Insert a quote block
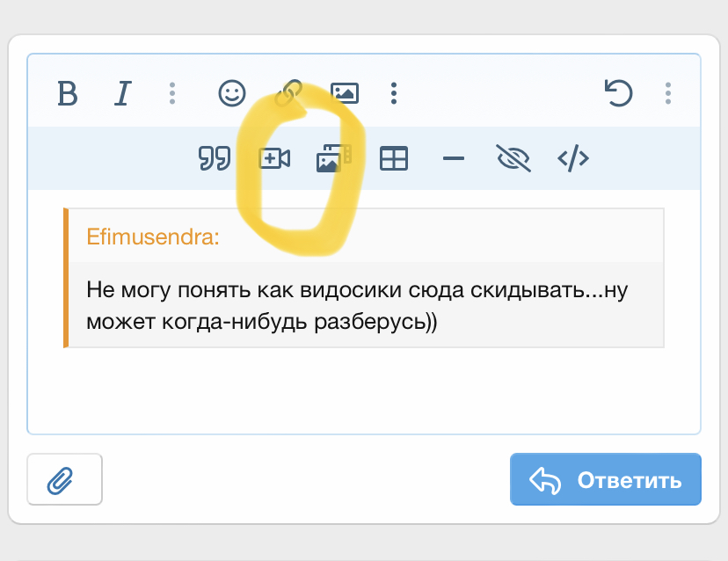 click(215, 158)
